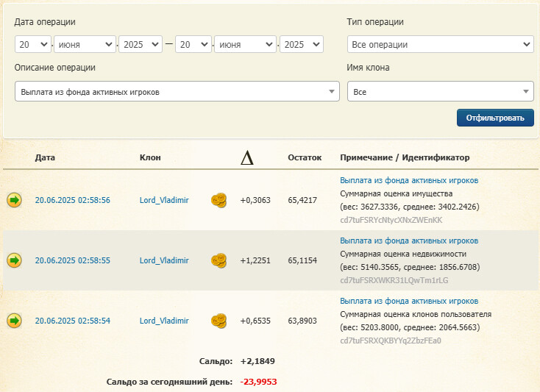This screenshot has height=392, width=540.
Task: Open the 20.06.2025 02:58:56 date link
Action: coord(73,200)
